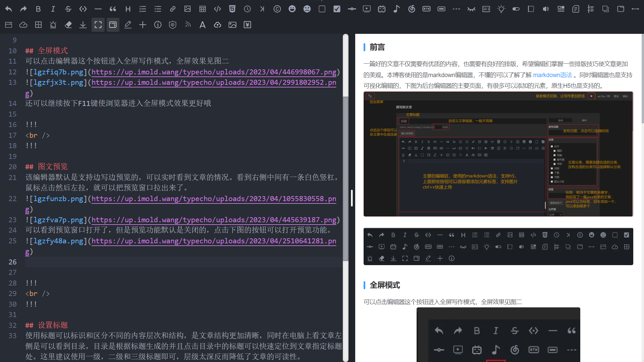Toggle fullscreen writing mode button
Viewport: 644px width, 362px height.
pyautogui.click(x=98, y=24)
